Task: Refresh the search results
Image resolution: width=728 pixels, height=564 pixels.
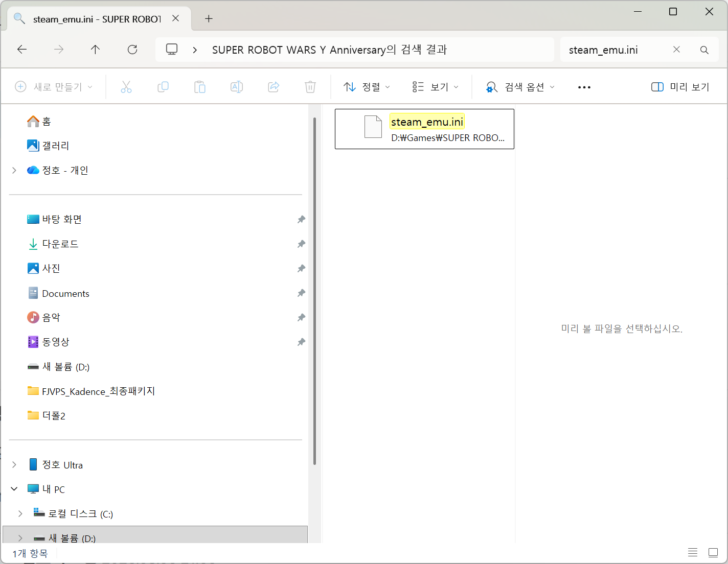Action: pyautogui.click(x=132, y=50)
